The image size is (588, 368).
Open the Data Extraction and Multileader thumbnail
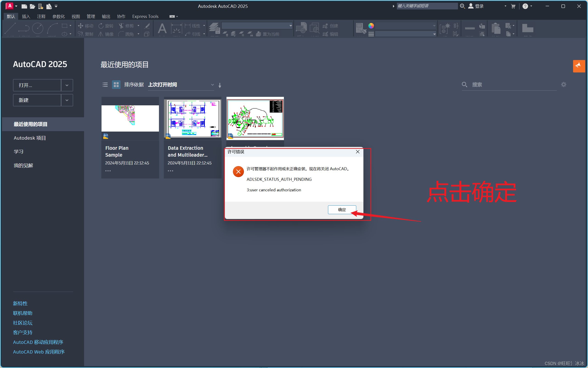[193, 118]
